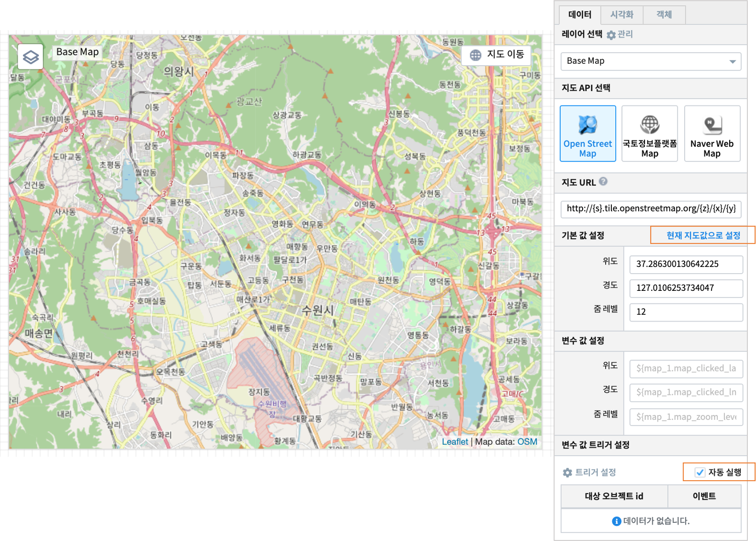Image resolution: width=756 pixels, height=541 pixels.
Task: Click the variable map_zoom_level field
Action: (686, 417)
